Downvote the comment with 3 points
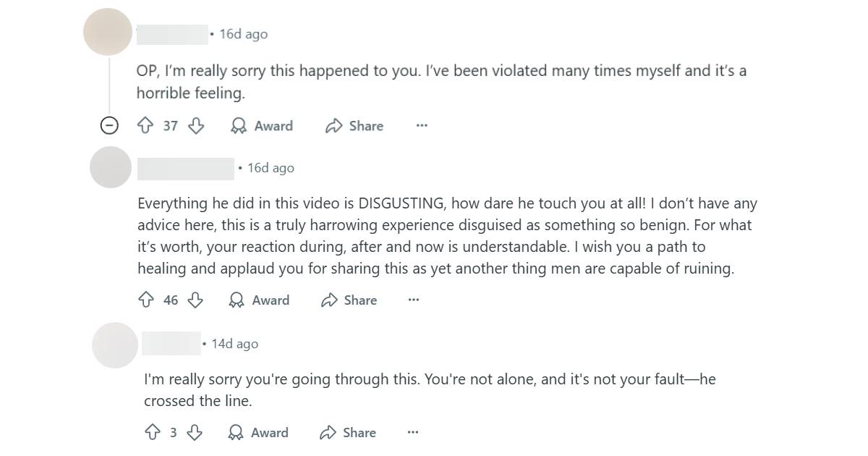The image size is (868, 456). 195,433
